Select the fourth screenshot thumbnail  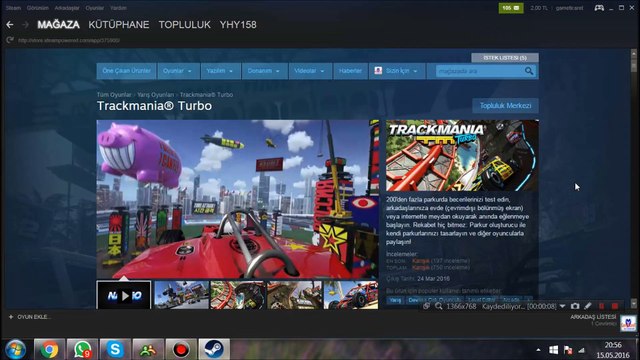[294, 295]
